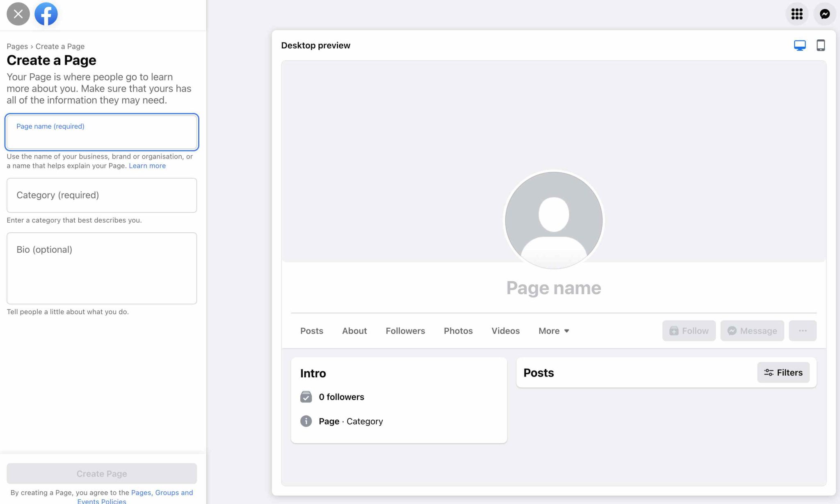Click the Filters icon button in Posts
Image resolution: width=840 pixels, height=504 pixels.
pyautogui.click(x=783, y=372)
